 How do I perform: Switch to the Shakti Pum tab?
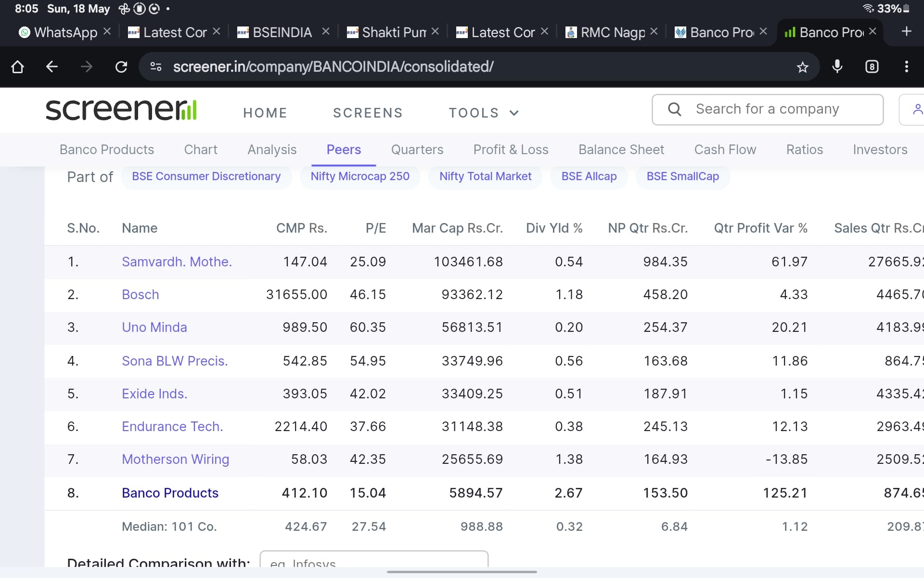point(386,32)
